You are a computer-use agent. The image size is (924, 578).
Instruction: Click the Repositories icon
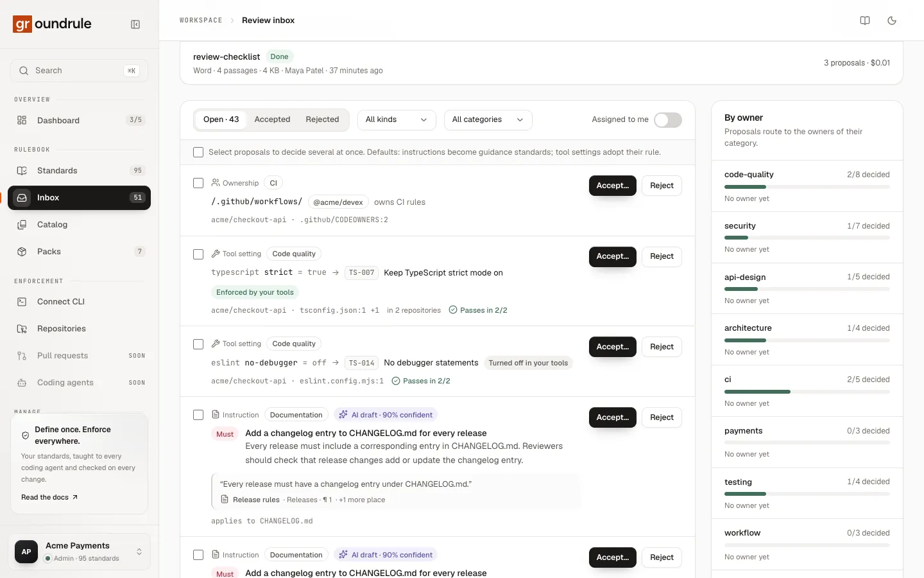point(22,329)
